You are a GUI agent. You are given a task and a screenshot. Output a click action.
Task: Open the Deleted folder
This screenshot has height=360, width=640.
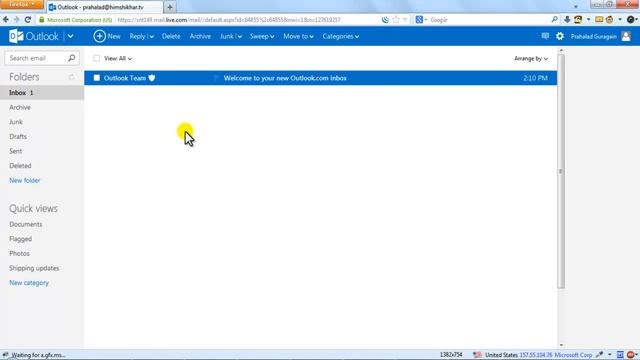point(20,166)
